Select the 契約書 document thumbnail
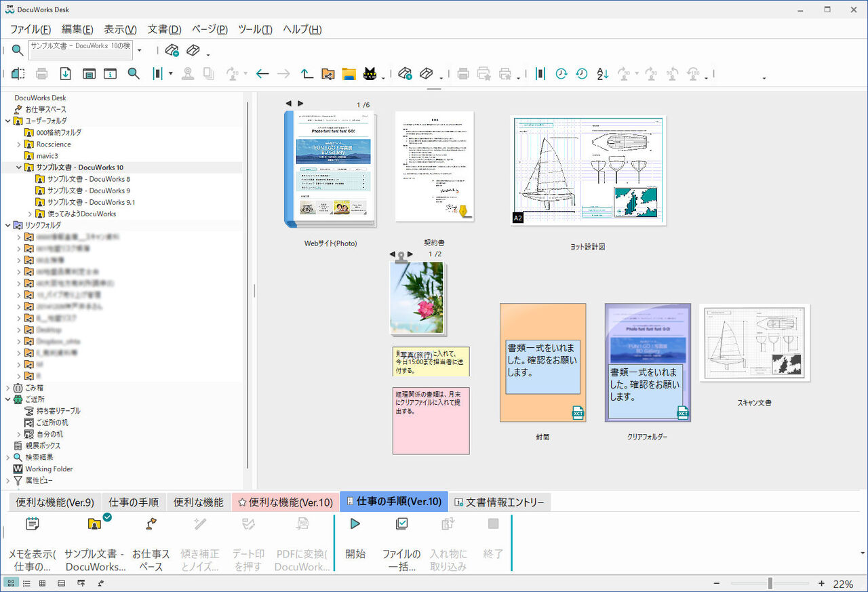Viewport: 868px width, 592px height. click(x=434, y=166)
